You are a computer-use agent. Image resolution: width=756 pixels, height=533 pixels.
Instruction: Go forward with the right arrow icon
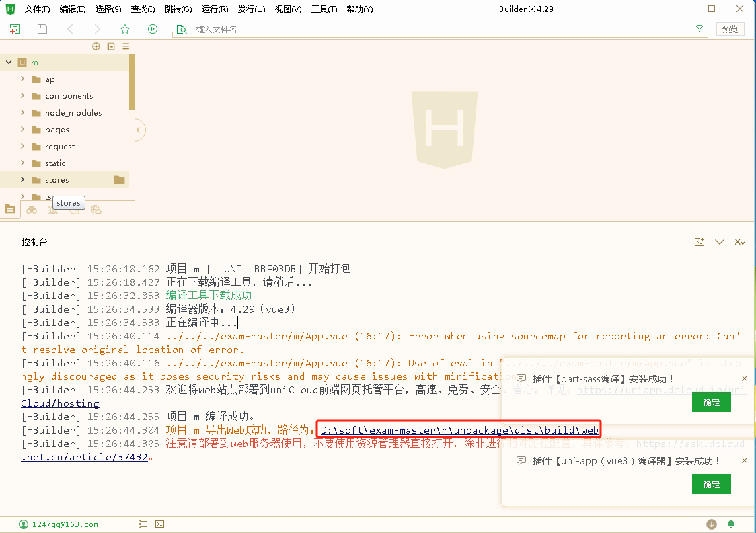click(x=98, y=29)
